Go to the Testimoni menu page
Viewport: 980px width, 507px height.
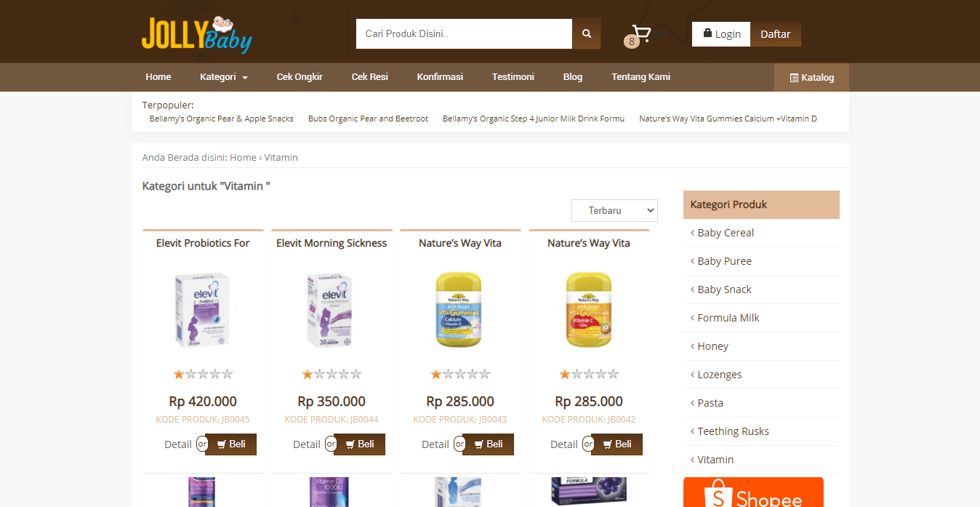[x=513, y=77]
